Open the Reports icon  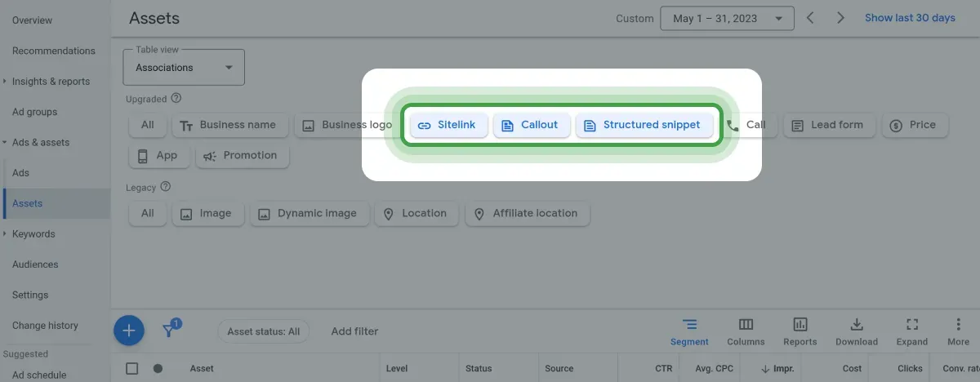(800, 331)
